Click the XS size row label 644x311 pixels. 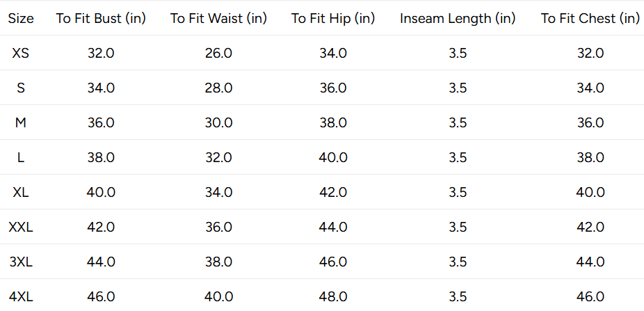[21, 54]
